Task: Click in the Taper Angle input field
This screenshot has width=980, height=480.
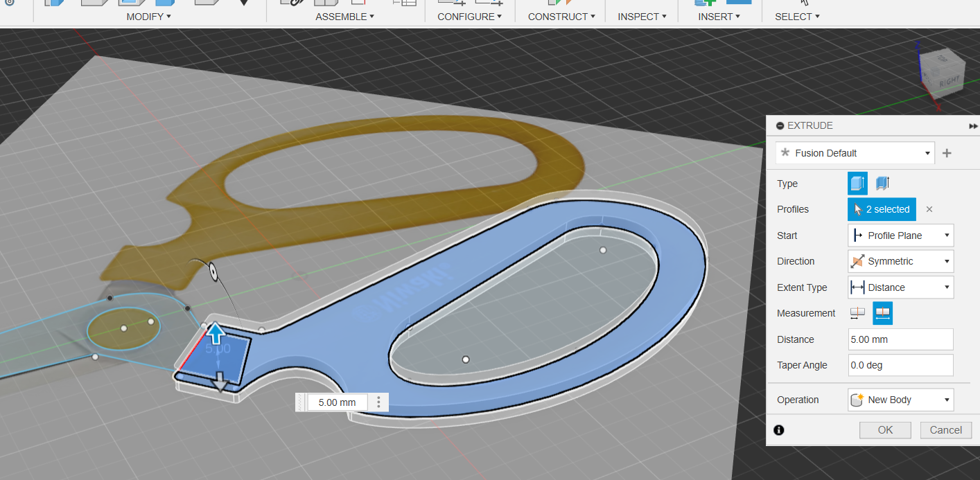Action: click(x=900, y=365)
